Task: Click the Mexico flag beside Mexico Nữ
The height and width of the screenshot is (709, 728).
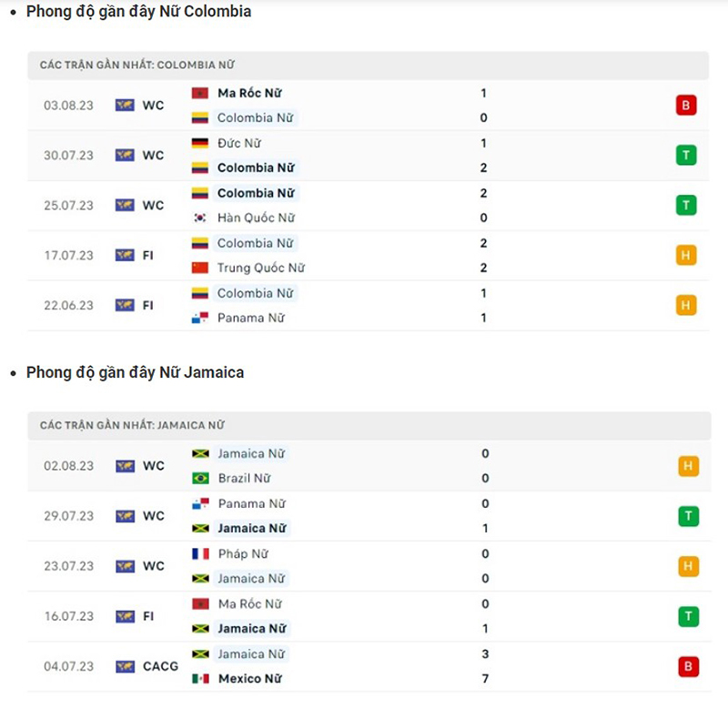Action: tap(201, 678)
